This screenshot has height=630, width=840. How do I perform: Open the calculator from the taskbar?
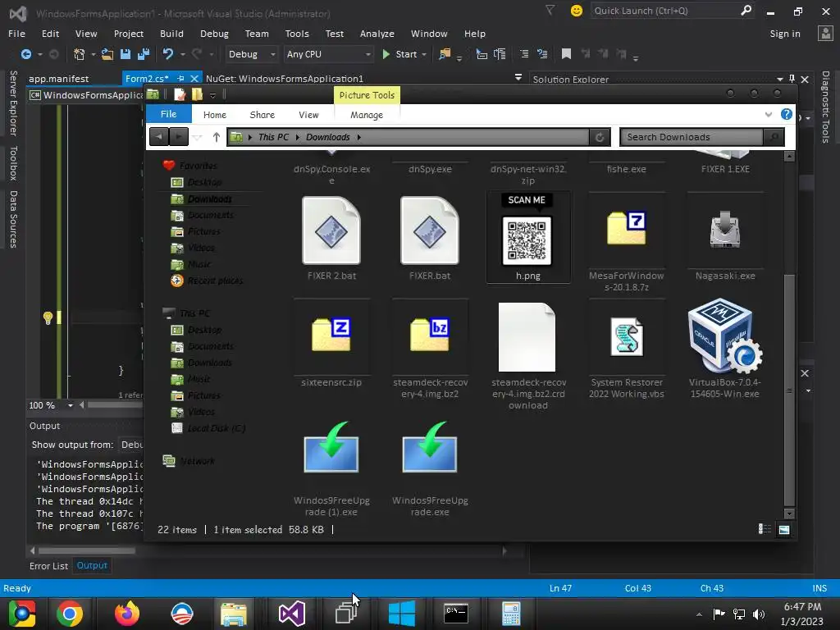(511, 614)
